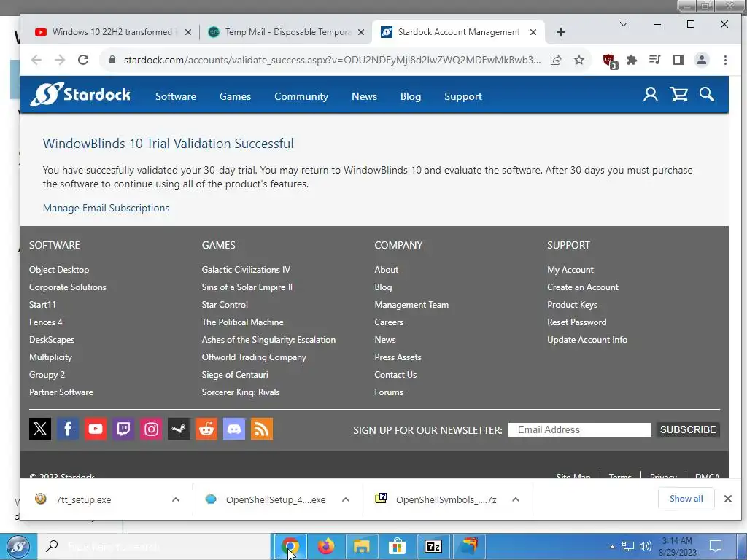The image size is (747, 560).
Task: Open Microsoft Store from the taskbar
Action: pos(396,546)
